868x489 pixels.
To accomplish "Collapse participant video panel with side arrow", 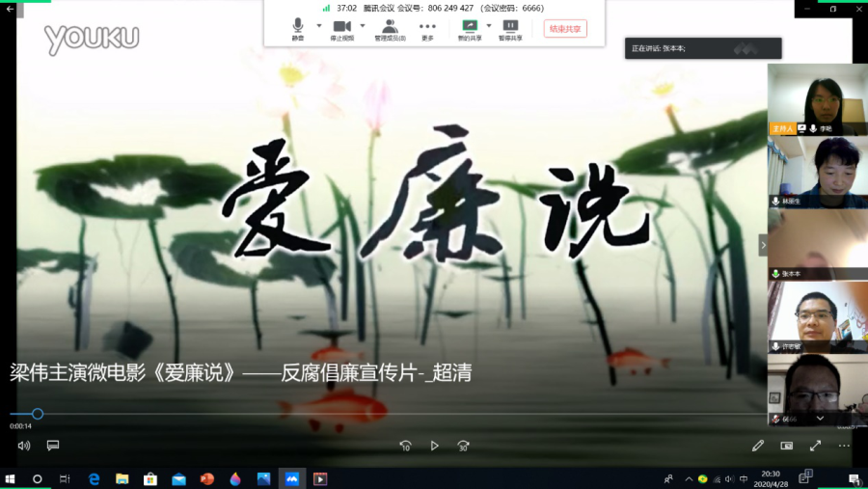I will point(763,246).
